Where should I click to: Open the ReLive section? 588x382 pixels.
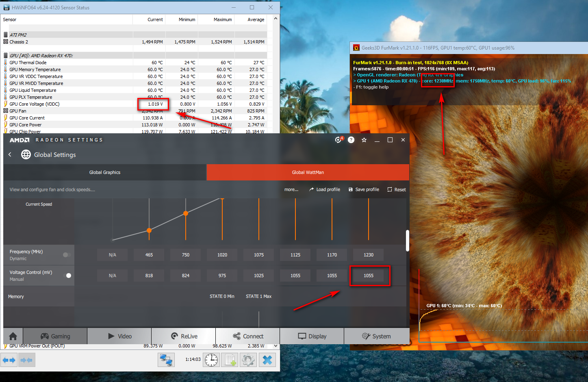[184, 336]
